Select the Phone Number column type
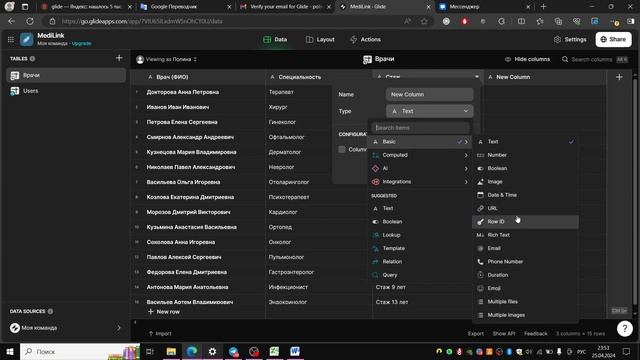Screen dimensions: 640x360 (x=525, y=262)
